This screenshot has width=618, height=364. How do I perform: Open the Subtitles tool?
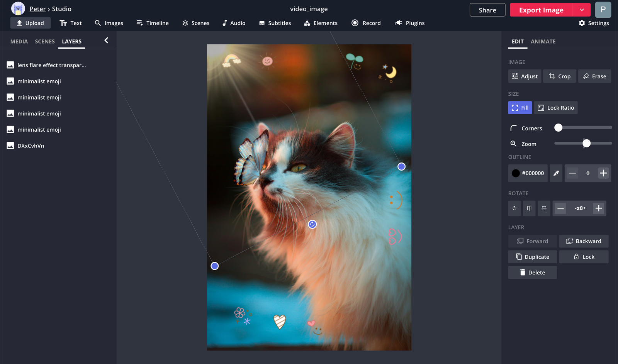tap(275, 23)
